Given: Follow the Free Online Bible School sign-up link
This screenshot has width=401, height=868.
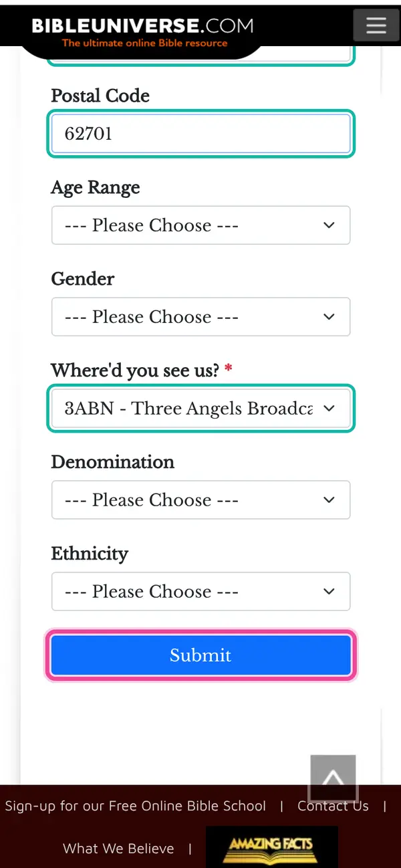Looking at the screenshot, I should (136, 806).
